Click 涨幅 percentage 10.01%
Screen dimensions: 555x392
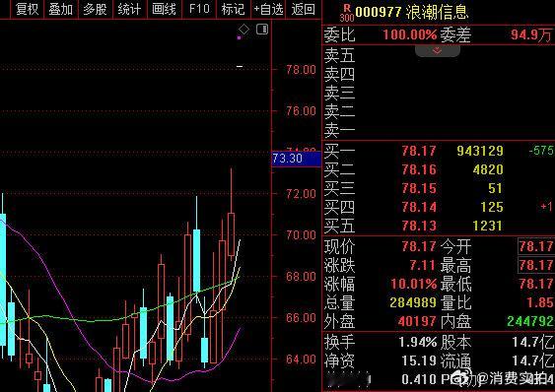tap(414, 284)
